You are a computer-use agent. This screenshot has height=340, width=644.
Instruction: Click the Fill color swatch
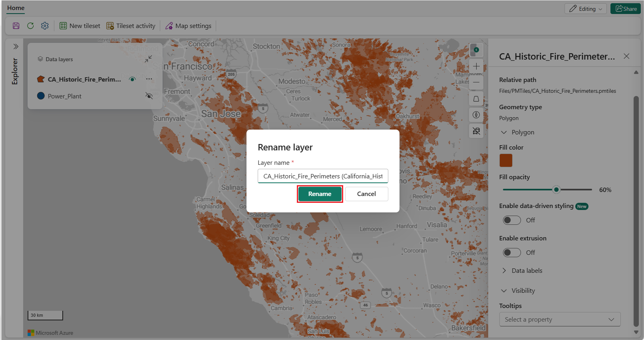point(506,160)
